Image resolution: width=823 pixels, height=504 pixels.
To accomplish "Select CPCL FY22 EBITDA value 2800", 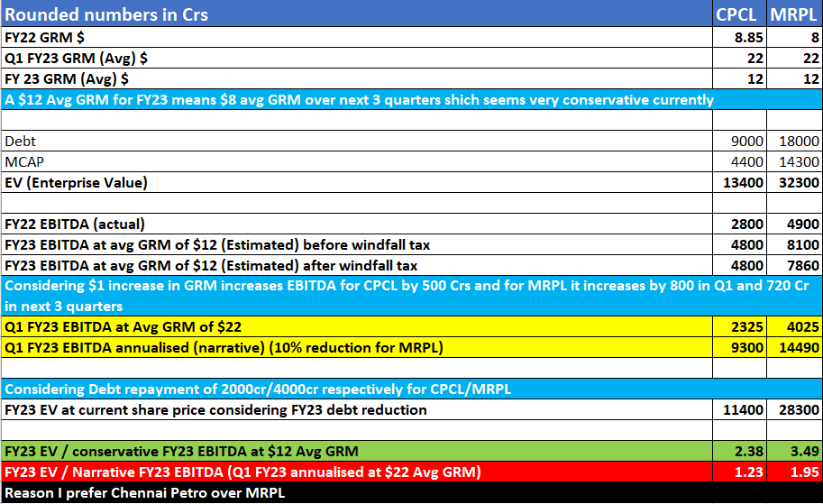I will (x=739, y=224).
